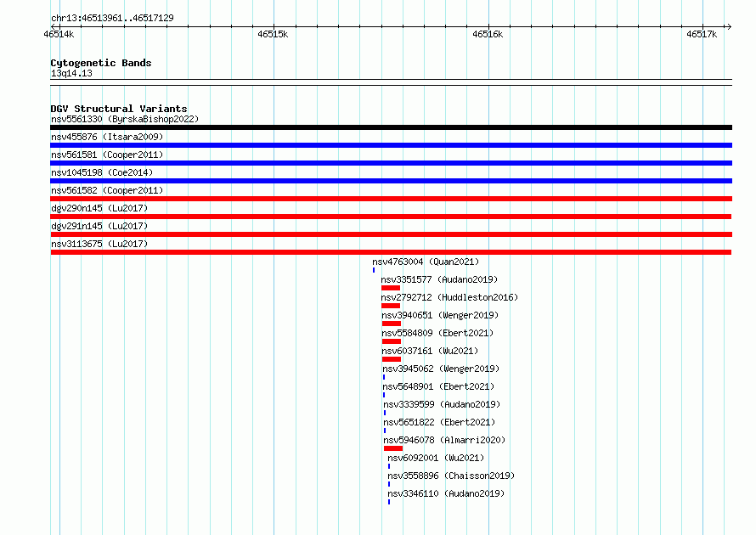Click the right arrow of the ruler
This screenshot has height=535, width=756.
coord(729,26)
